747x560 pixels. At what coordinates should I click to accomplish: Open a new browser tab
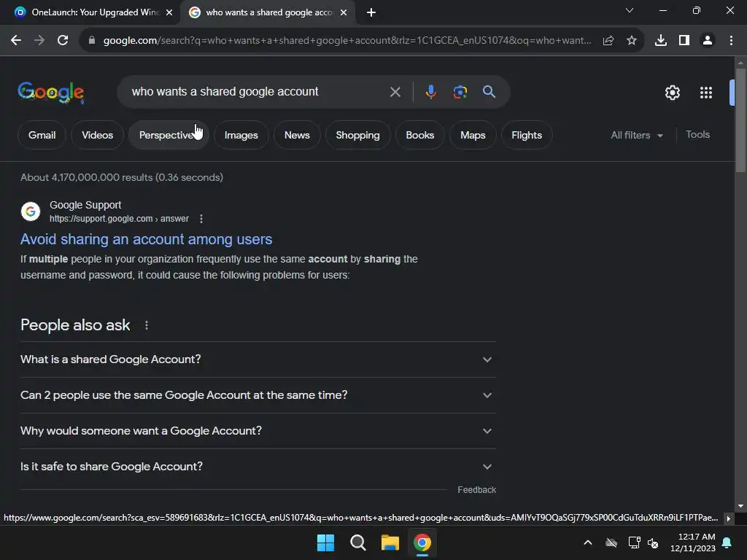pyautogui.click(x=371, y=12)
